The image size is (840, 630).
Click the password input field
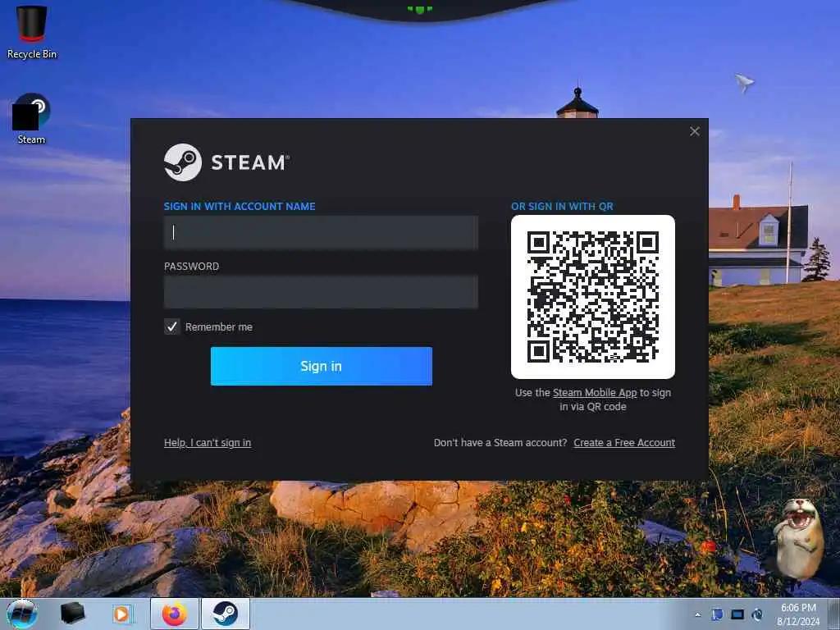tap(321, 292)
